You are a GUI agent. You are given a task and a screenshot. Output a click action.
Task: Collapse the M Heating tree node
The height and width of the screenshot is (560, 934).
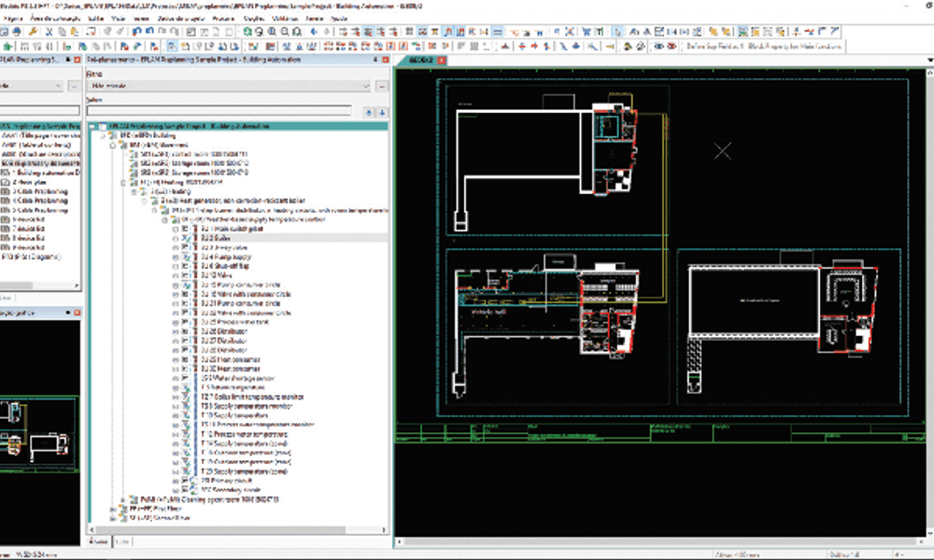123,182
